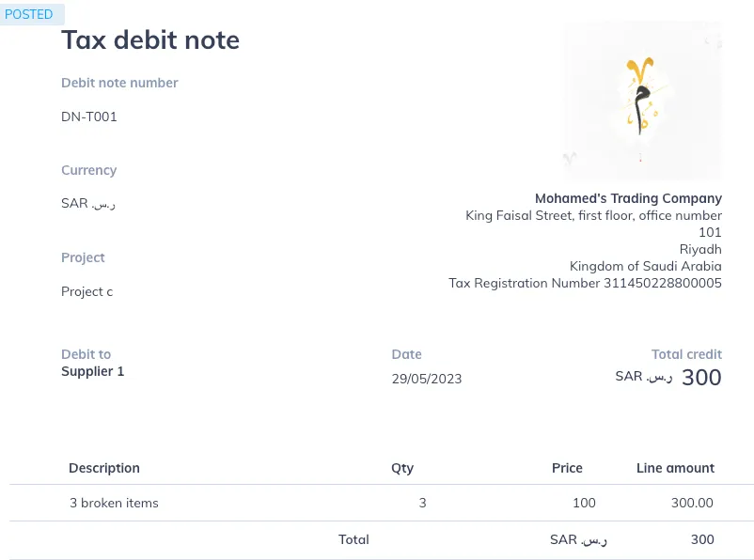754x560 pixels.
Task: Click the company logo image
Action: [x=642, y=101]
